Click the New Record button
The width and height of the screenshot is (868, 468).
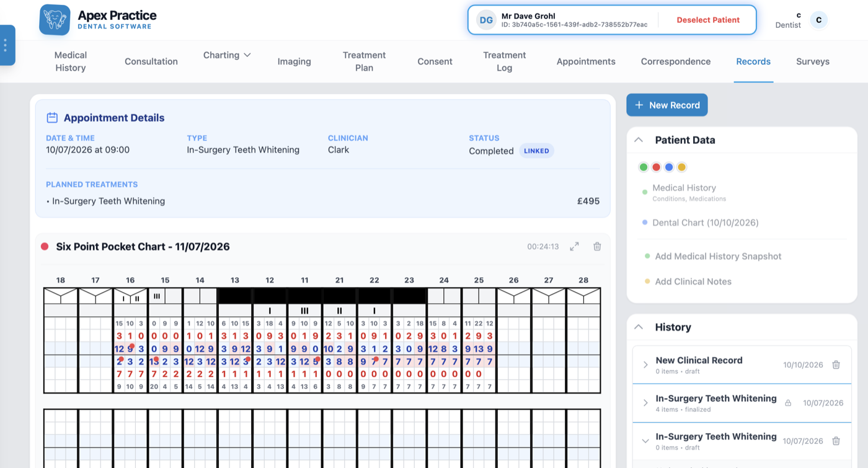pos(666,105)
